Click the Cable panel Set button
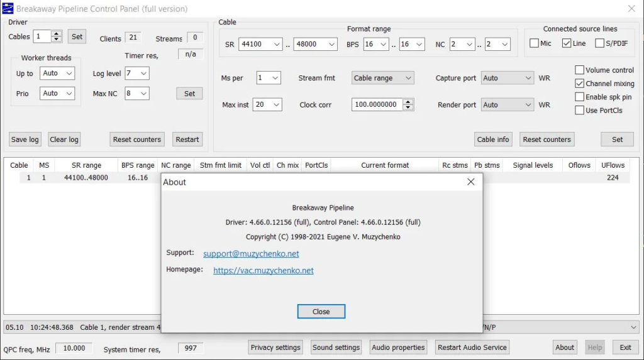644x360 pixels. (x=618, y=139)
